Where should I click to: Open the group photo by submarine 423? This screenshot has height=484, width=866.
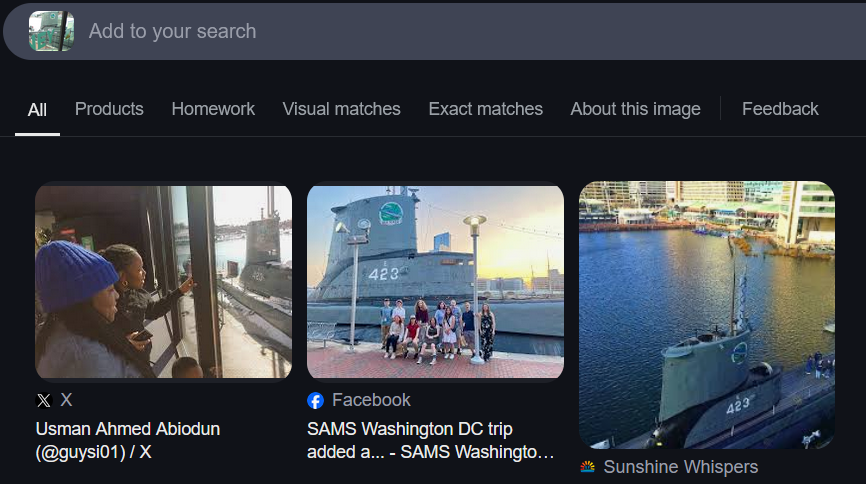[x=435, y=281]
